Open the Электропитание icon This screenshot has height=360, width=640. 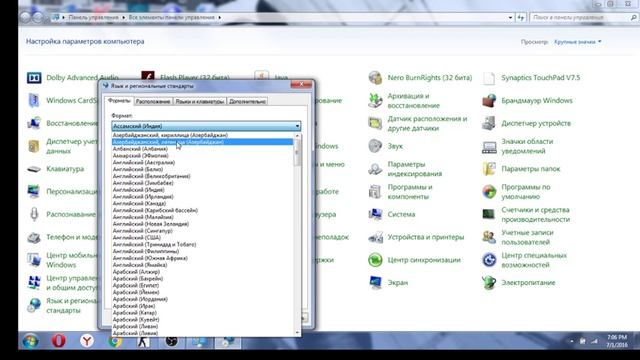tap(489, 282)
